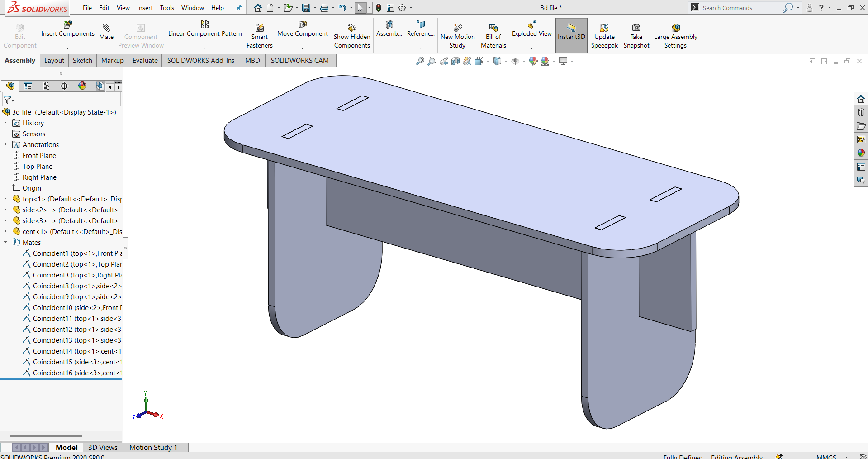Pin the menu bar with pushpin

point(239,8)
